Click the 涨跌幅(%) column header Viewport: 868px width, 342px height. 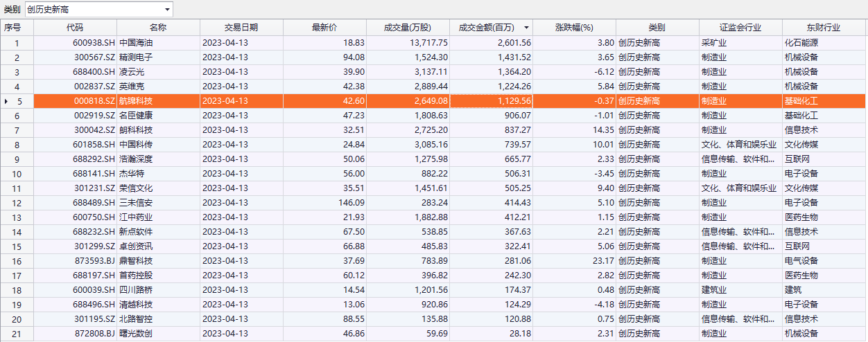coord(575,28)
